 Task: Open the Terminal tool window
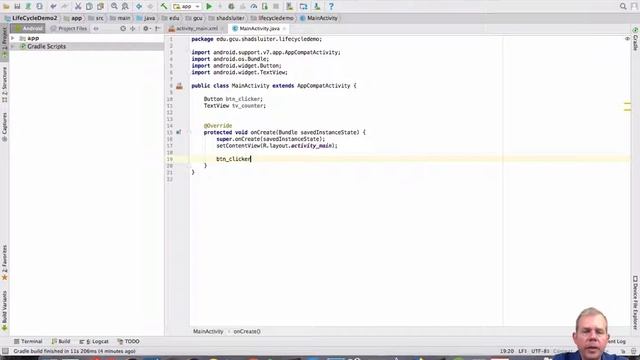(28, 341)
